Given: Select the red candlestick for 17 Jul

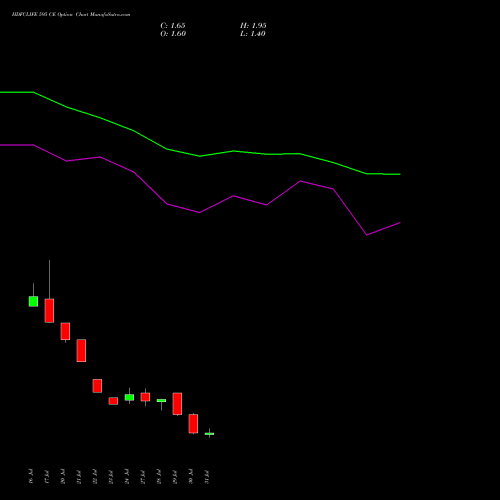Looking at the screenshot, I should [x=49, y=310].
